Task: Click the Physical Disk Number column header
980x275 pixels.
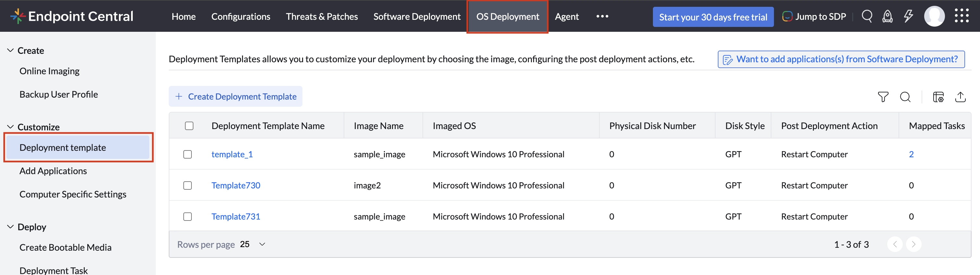Action: (653, 126)
